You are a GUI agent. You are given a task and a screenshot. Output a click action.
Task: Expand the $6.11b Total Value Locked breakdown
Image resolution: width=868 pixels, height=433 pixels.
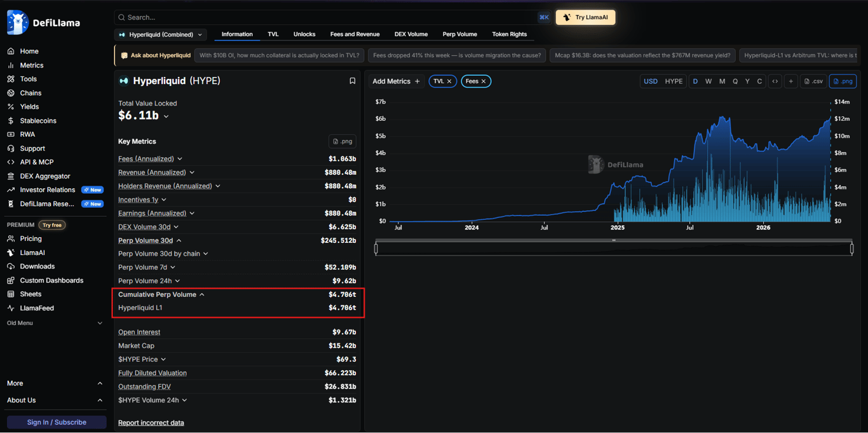(x=166, y=116)
